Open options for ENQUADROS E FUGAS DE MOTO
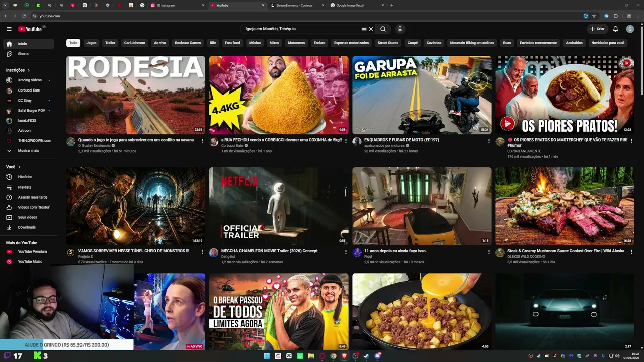 [x=489, y=141]
